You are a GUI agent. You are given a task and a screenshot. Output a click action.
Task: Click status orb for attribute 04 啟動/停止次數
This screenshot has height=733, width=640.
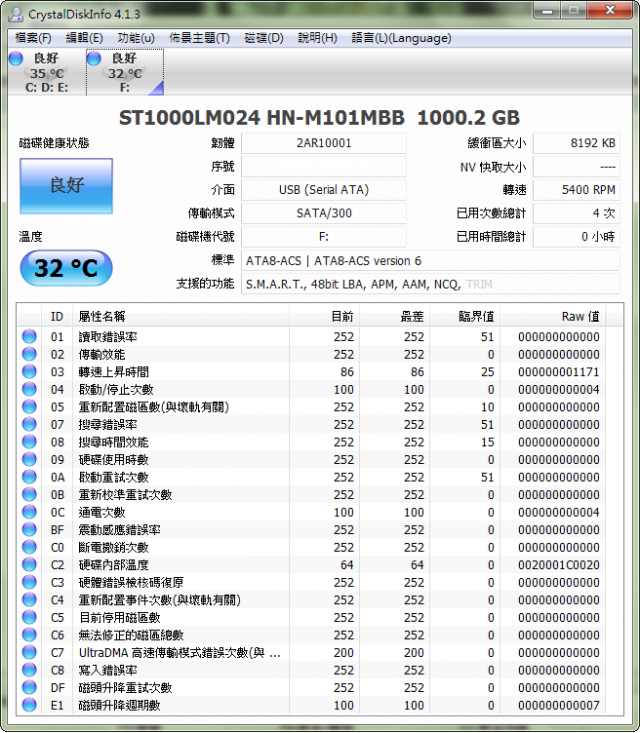click(x=29, y=389)
